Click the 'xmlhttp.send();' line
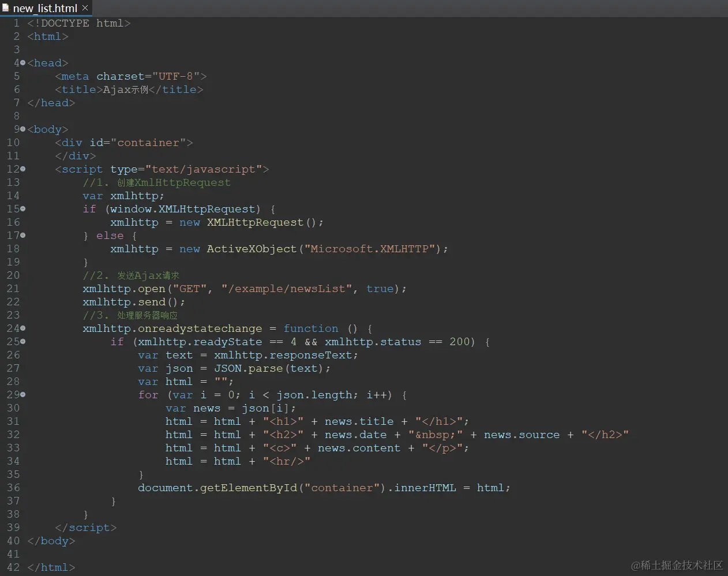Viewport: 728px width, 576px height. click(x=134, y=302)
